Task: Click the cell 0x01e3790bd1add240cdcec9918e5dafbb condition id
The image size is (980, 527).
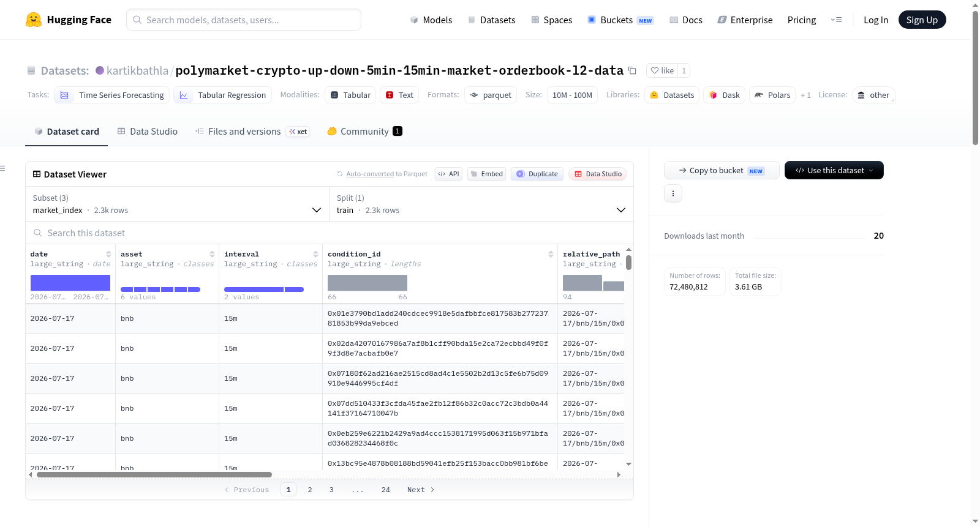Action: (438, 318)
